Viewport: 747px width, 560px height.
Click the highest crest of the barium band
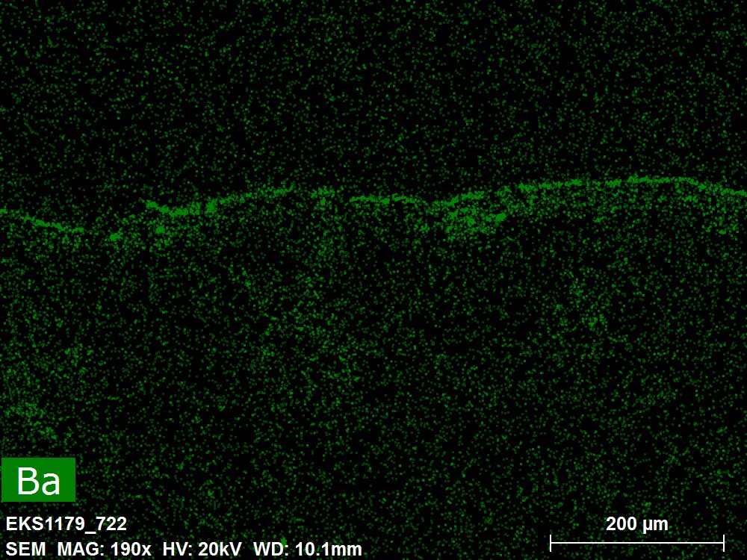(x=635, y=179)
